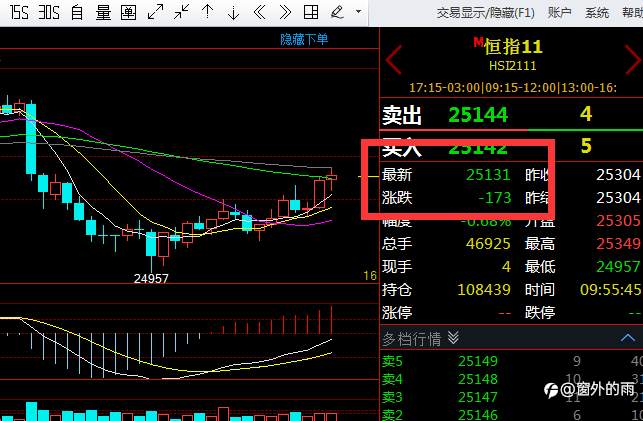Open the 系统 menu
Viewport: 643px width, 421px height.
pyautogui.click(x=597, y=13)
